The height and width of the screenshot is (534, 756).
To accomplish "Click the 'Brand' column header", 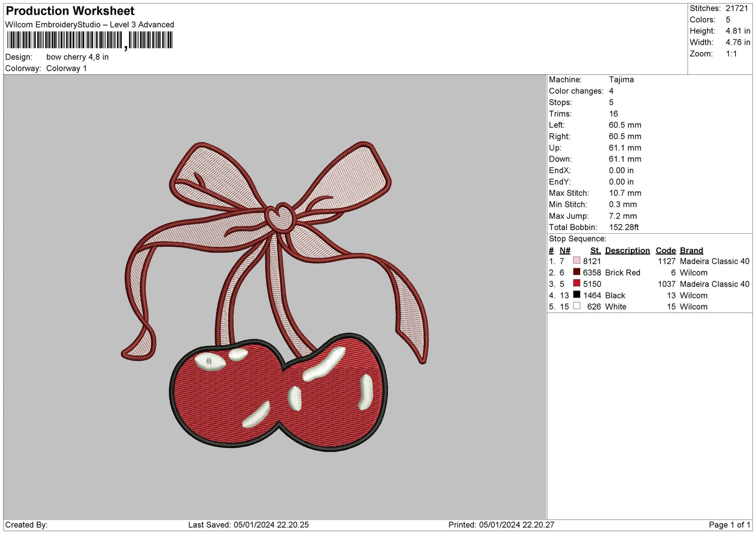I will tap(691, 251).
